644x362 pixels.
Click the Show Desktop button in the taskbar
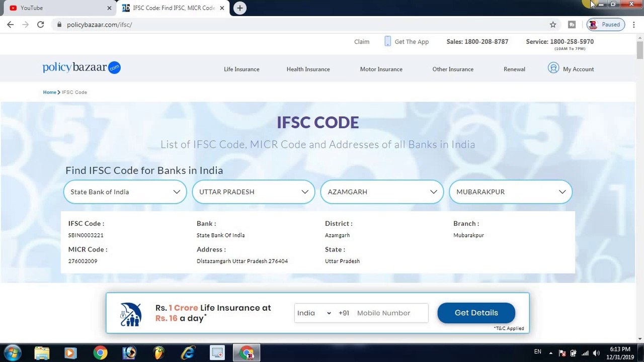pyautogui.click(x=640, y=353)
